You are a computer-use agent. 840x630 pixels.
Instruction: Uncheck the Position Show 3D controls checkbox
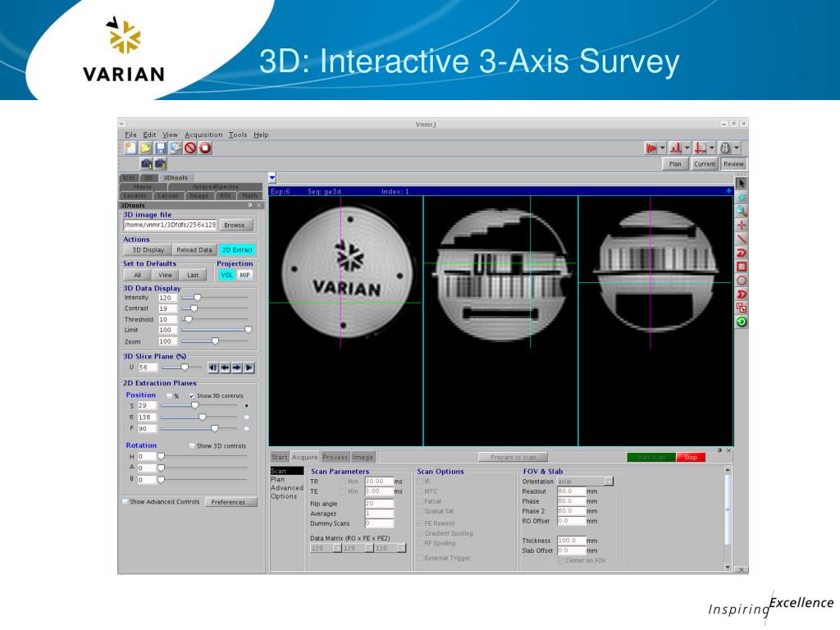[x=192, y=396]
